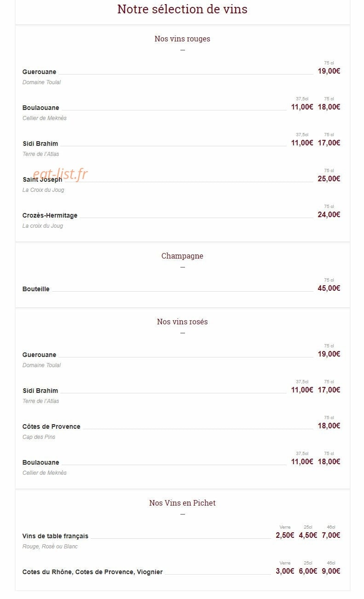Select the 'Nos vins rouges' section title
This screenshot has width=364, height=599.
[182, 39]
